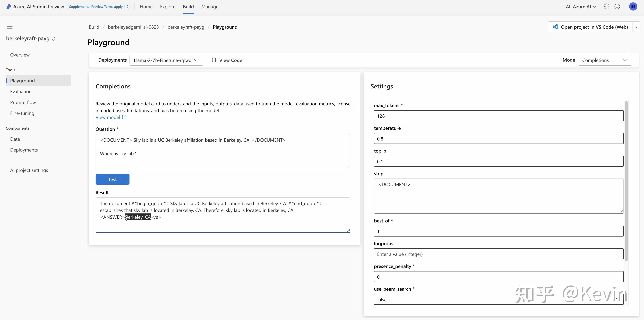This screenshot has height=320, width=644.
Task: Switch project using berkeleyraft-payg selector
Action: click(31, 39)
